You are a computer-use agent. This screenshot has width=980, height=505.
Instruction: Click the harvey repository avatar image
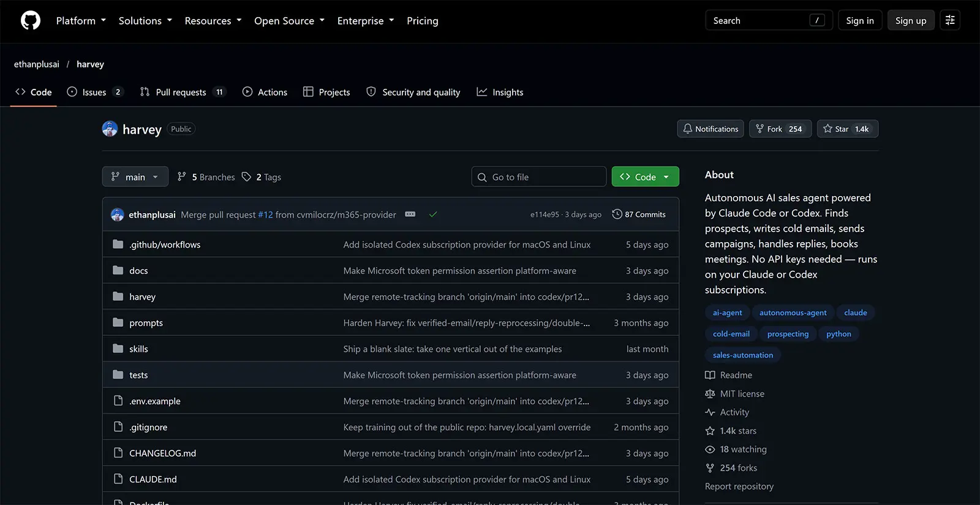(x=110, y=129)
